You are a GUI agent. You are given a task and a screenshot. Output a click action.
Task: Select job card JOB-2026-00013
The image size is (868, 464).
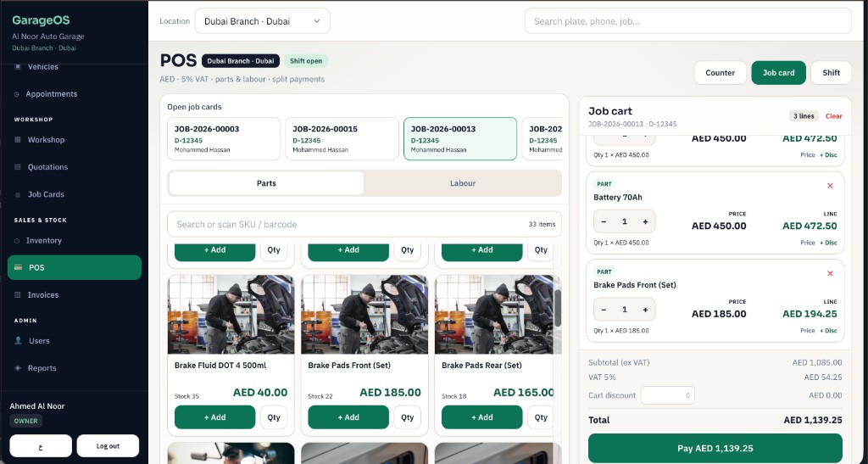point(460,138)
